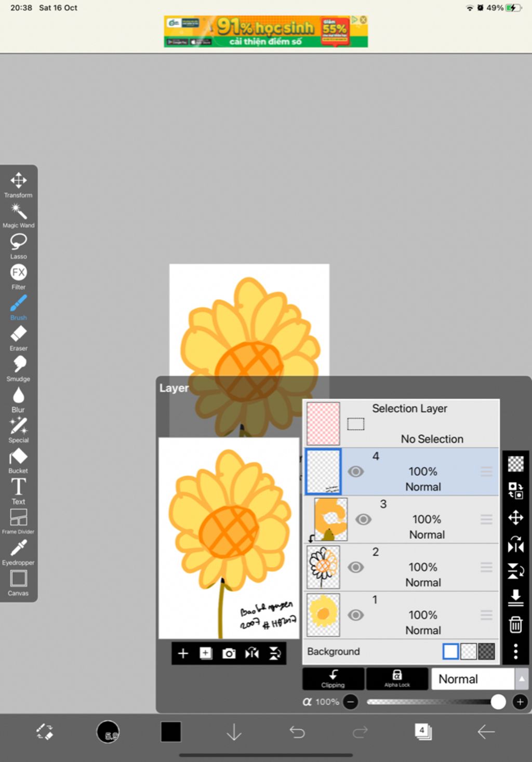Open the FX Filter tool
The width and height of the screenshot is (532, 762).
(x=18, y=277)
